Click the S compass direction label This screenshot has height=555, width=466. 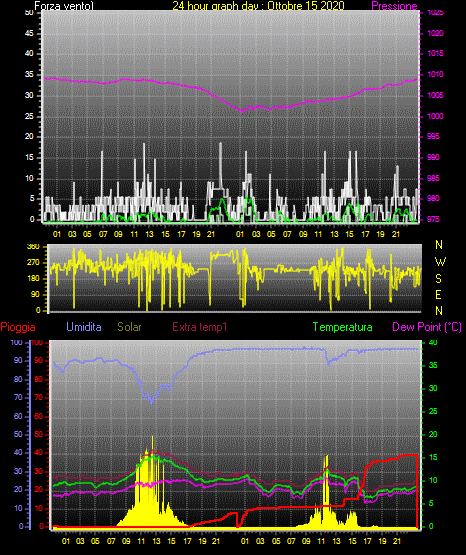pyautogui.click(x=438, y=279)
